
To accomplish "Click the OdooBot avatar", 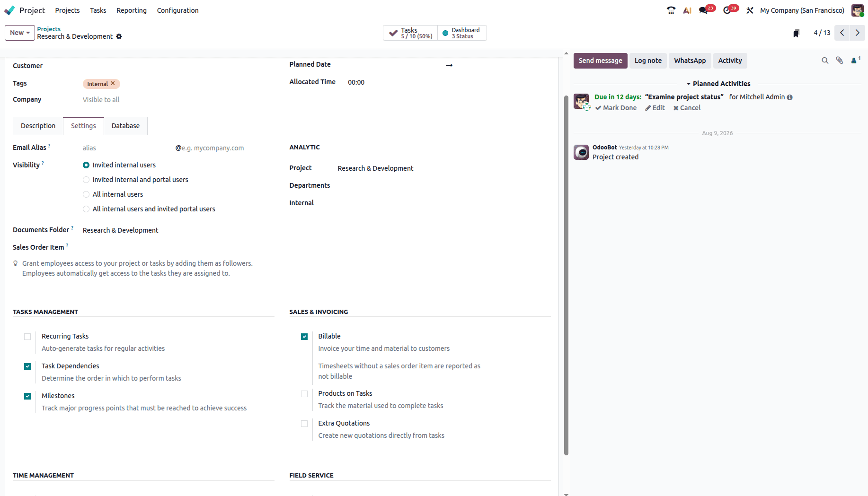I will pos(581,152).
